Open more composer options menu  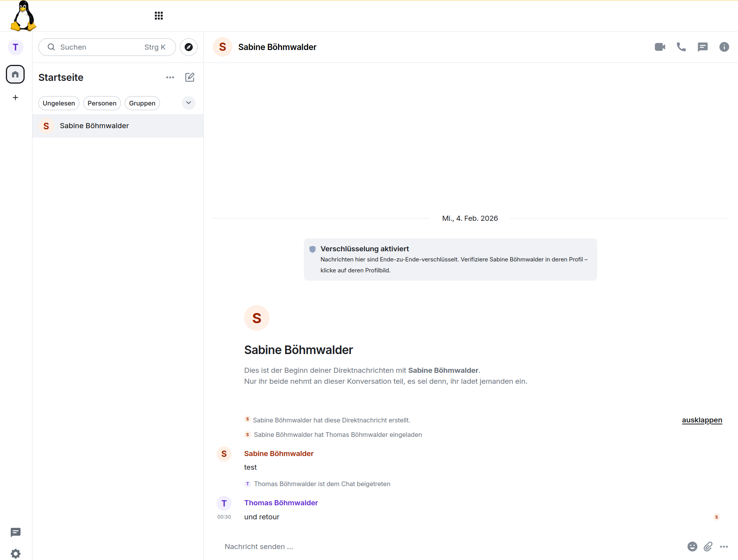[x=724, y=546]
